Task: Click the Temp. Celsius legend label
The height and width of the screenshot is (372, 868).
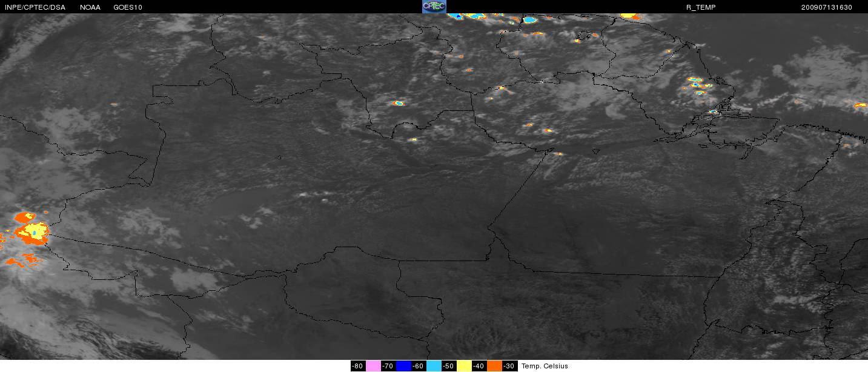Action: (545, 366)
